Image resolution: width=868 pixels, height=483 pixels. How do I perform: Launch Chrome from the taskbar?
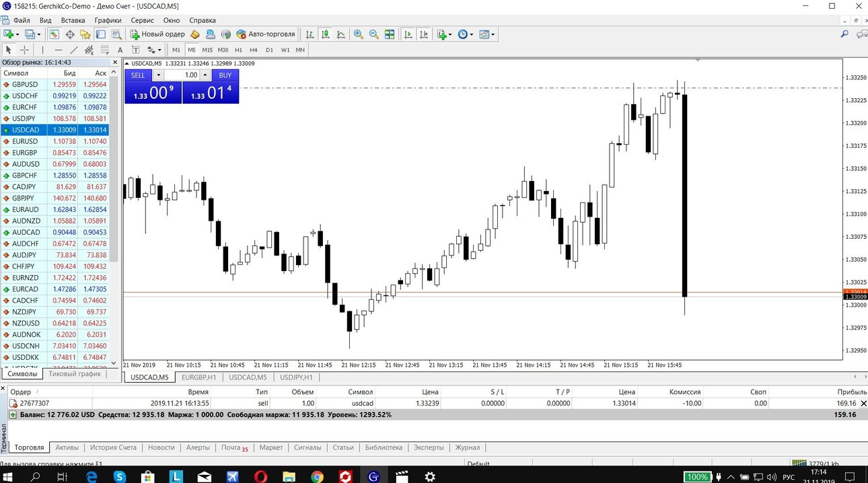(317, 476)
